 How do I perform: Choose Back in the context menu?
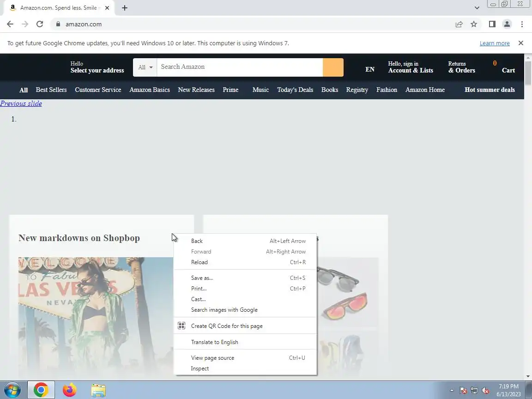click(245, 241)
